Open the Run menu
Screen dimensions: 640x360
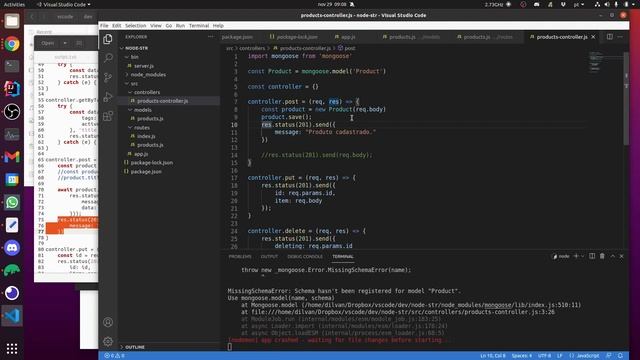pos(180,25)
